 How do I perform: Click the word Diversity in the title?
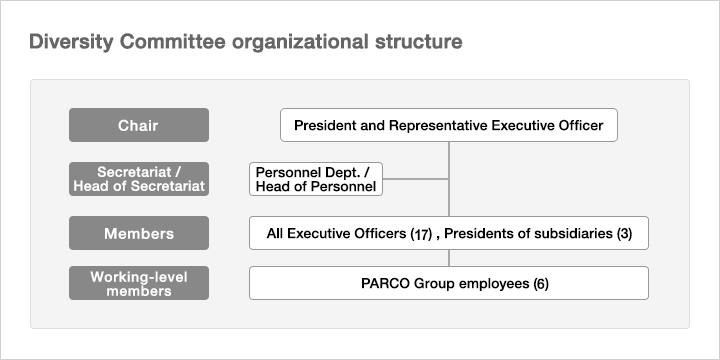pyautogui.click(x=71, y=42)
